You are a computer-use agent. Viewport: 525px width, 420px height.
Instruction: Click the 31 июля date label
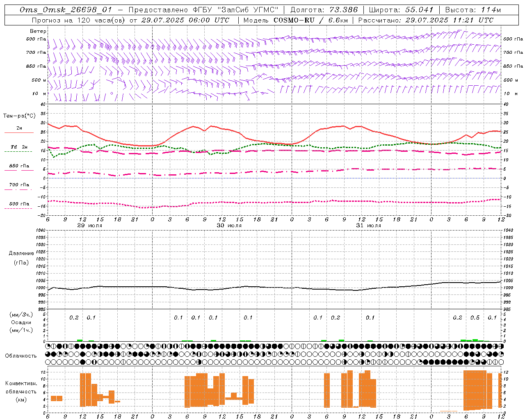point(369,226)
